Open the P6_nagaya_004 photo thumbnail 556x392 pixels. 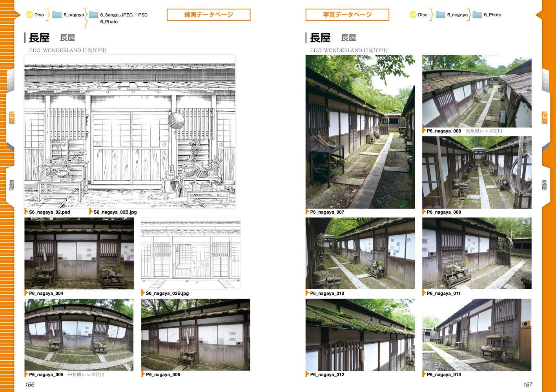(x=79, y=254)
